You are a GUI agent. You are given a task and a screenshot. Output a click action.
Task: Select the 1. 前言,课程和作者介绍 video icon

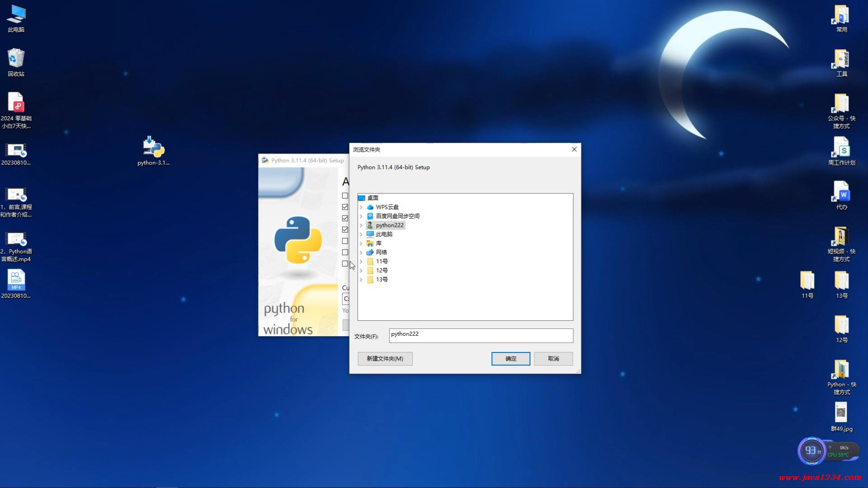[x=16, y=202]
